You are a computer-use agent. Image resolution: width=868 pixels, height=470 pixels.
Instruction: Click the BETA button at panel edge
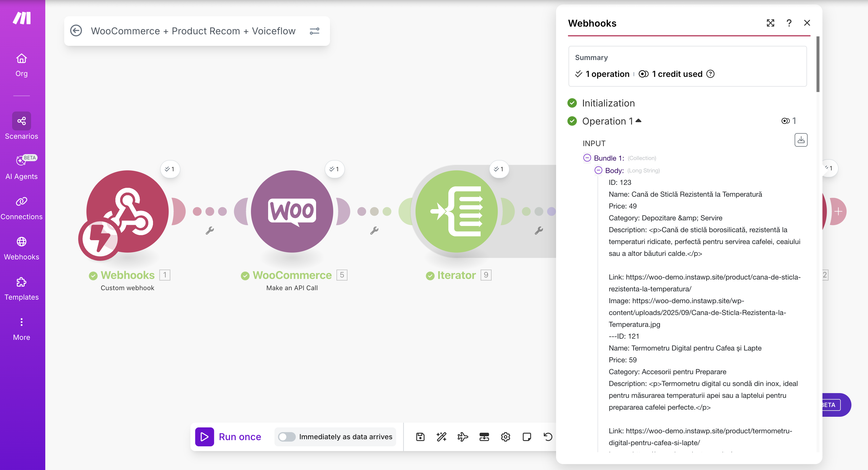pyautogui.click(x=836, y=405)
